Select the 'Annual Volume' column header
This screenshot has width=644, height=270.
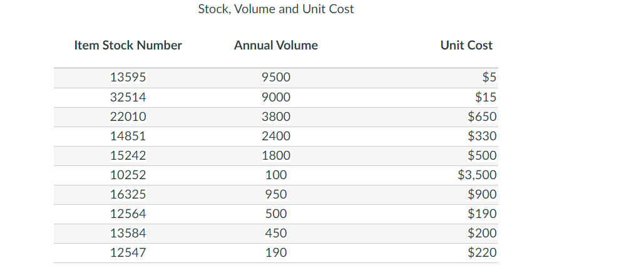coord(276,45)
